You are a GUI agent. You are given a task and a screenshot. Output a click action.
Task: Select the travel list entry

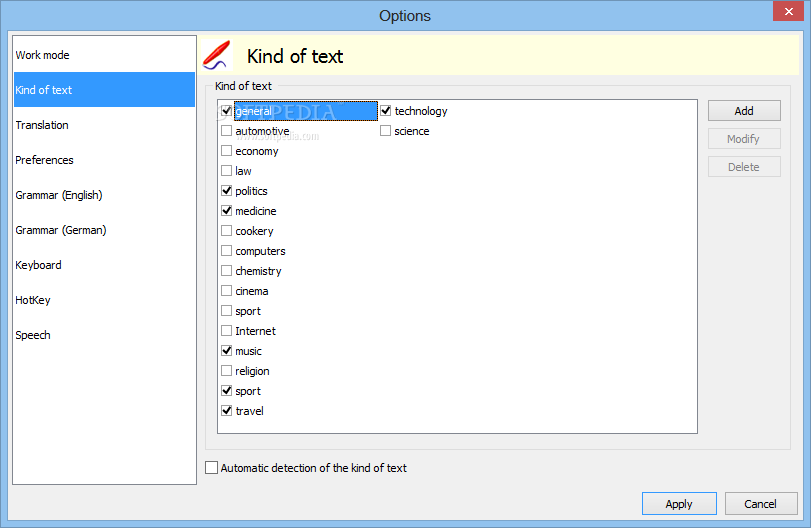[249, 411]
